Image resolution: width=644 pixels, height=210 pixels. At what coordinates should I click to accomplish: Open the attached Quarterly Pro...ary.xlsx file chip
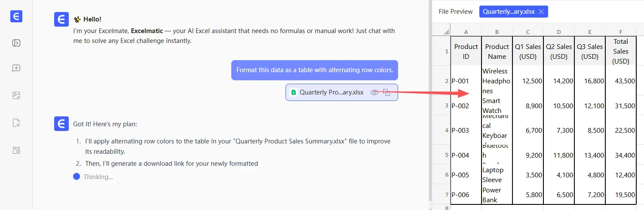331,92
